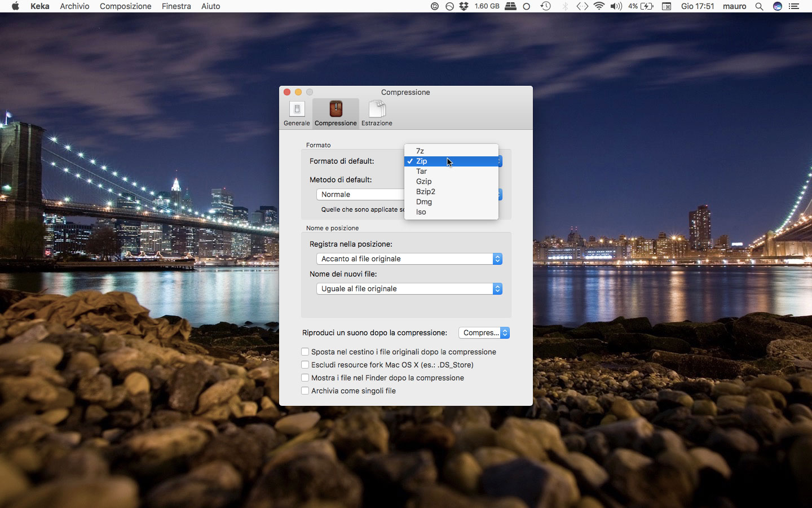Switch to the Estrazione pane icon
The height and width of the screenshot is (508, 812).
pyautogui.click(x=377, y=113)
